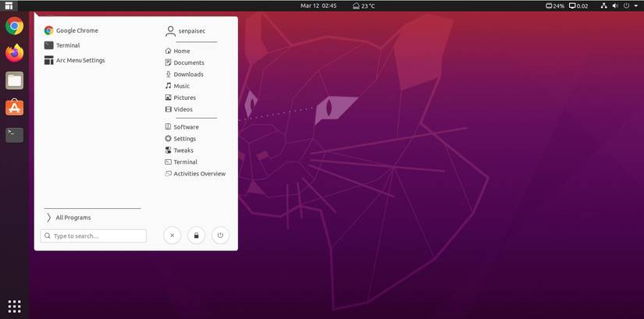The width and height of the screenshot is (644, 319).
Task: Open the Downloads folder shortcut
Action: tap(184, 74)
